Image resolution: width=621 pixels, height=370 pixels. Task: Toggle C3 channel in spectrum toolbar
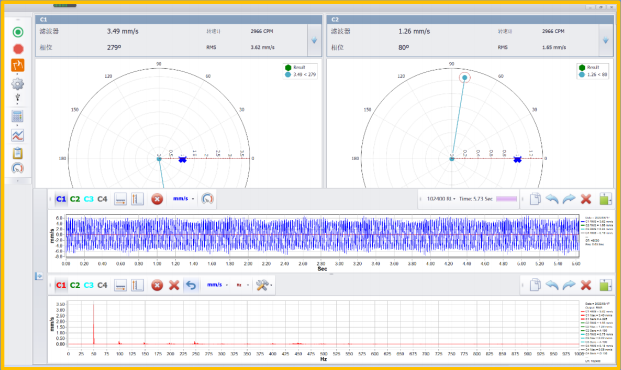pyautogui.click(x=89, y=285)
